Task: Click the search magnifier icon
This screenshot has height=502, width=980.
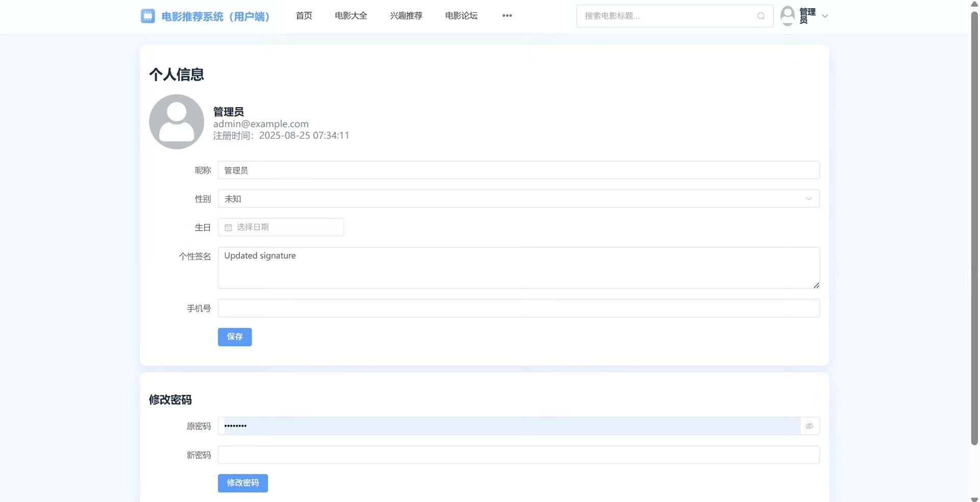Action: [761, 16]
